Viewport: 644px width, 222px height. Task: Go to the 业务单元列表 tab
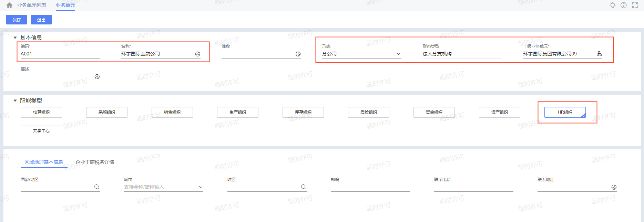[x=32, y=5]
